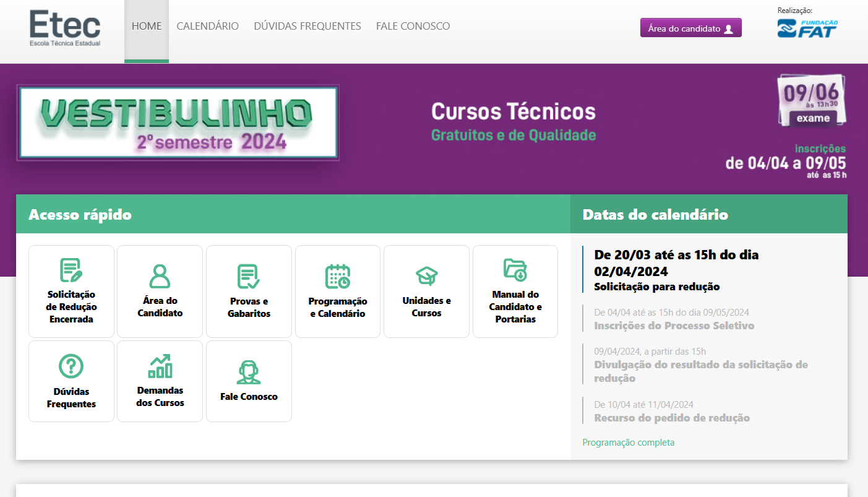Click the checklist icon for Provas e Gabaritos

click(x=249, y=277)
